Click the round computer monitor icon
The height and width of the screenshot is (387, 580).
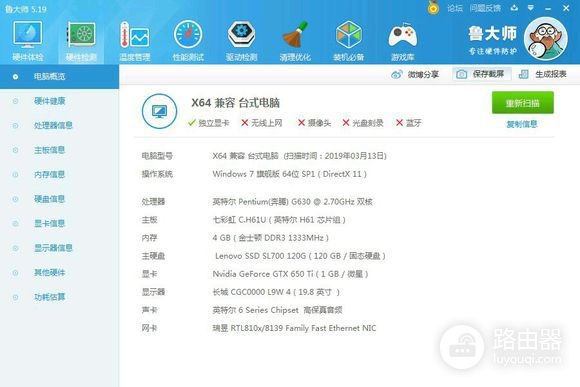pos(159,111)
